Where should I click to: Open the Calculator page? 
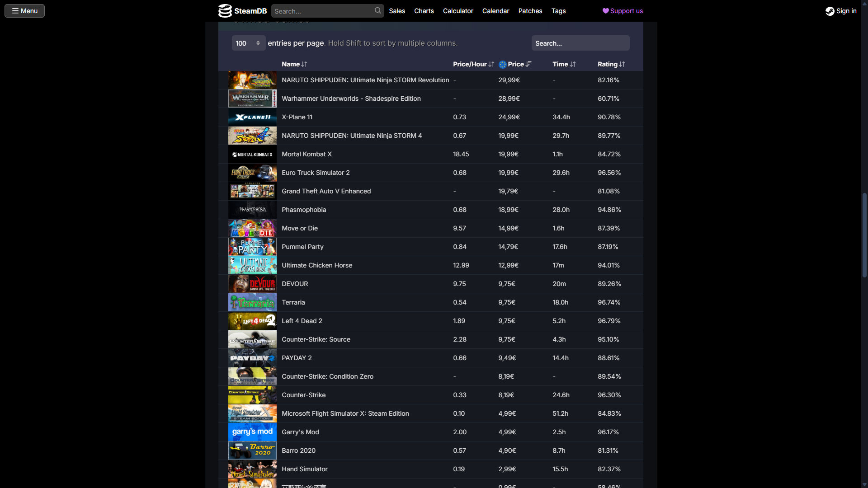(x=458, y=11)
